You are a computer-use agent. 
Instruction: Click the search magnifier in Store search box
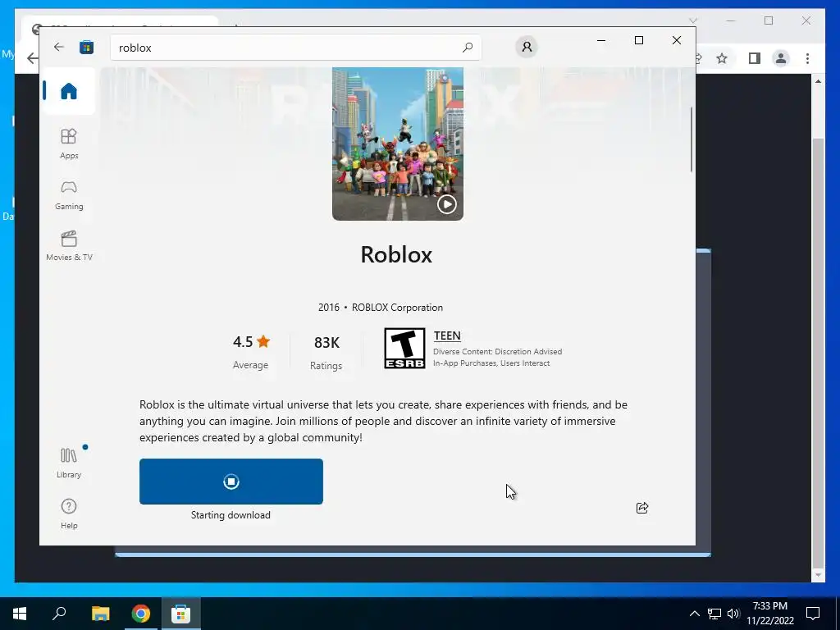(467, 47)
